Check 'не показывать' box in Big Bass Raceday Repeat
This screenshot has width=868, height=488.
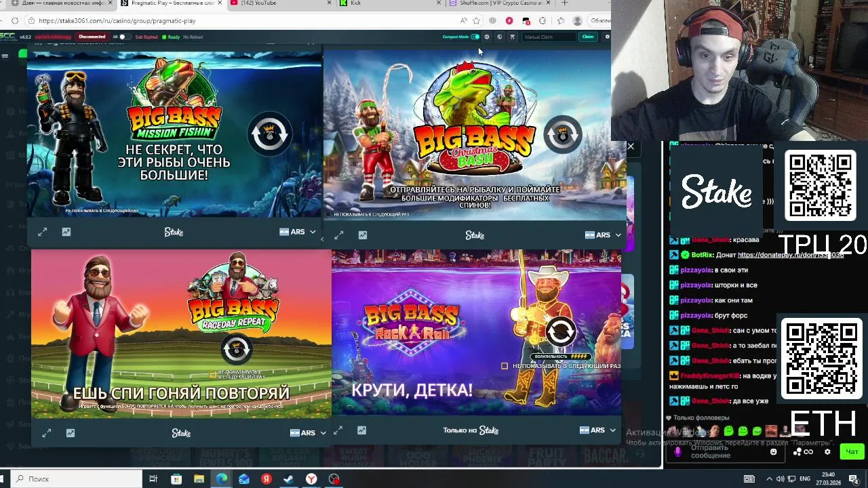click(213, 373)
